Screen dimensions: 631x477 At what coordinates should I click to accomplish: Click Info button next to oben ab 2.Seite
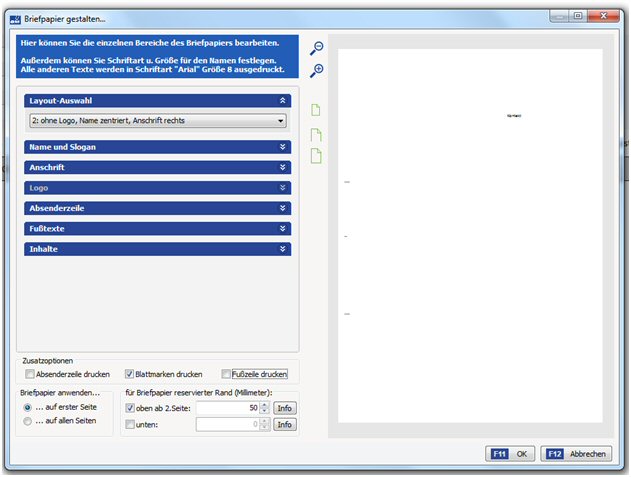tap(285, 408)
